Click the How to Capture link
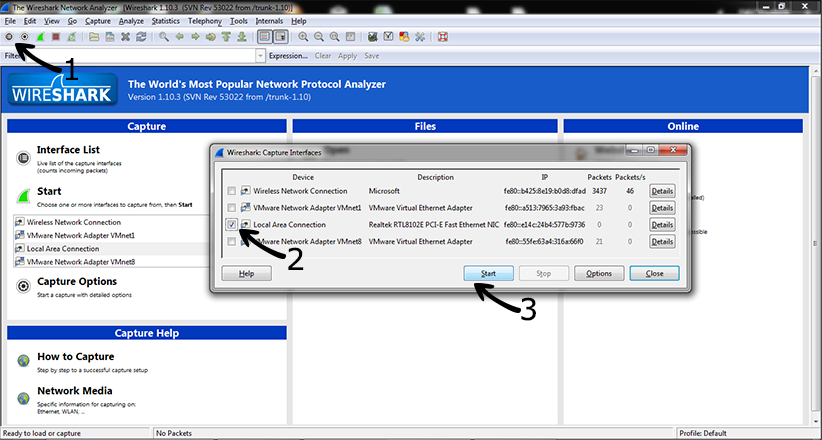Viewport: 822px width, 440px height. (75, 357)
